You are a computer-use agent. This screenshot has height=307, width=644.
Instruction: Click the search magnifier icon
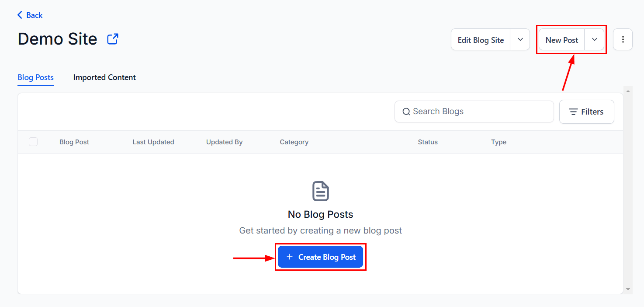(406, 112)
